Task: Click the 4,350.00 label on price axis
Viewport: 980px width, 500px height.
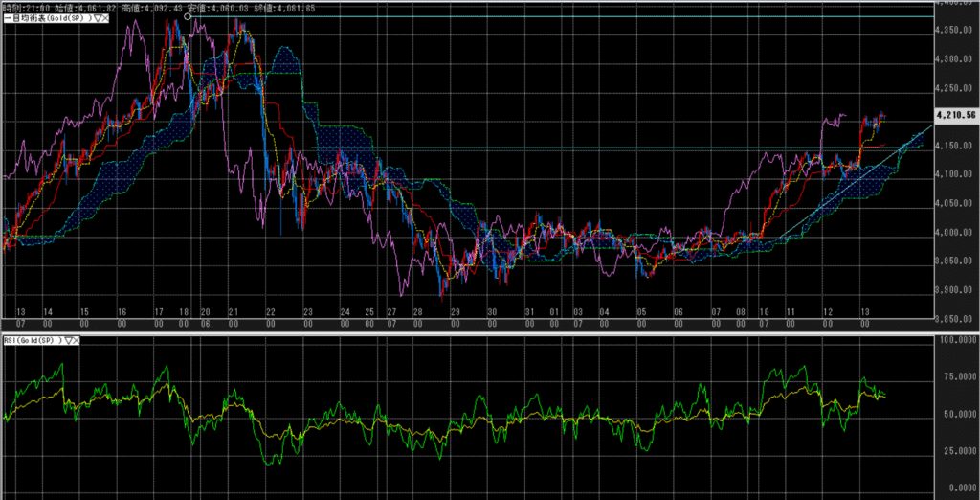Action: point(955,30)
